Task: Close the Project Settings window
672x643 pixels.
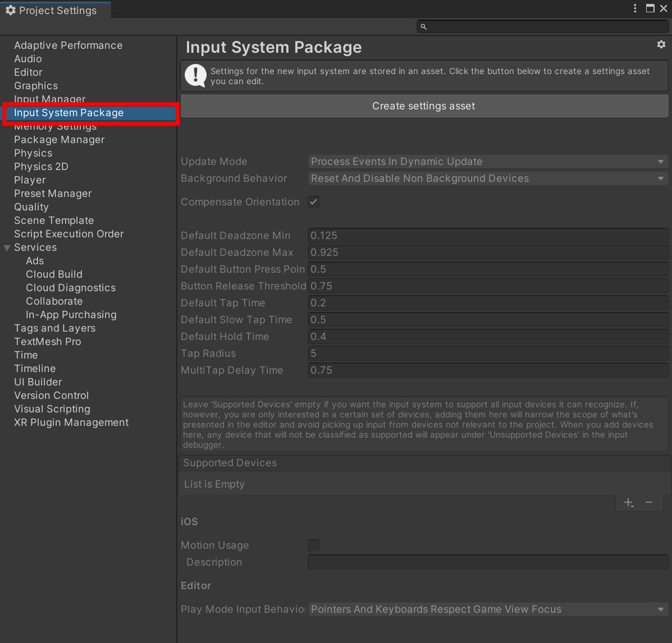Action: tap(664, 8)
